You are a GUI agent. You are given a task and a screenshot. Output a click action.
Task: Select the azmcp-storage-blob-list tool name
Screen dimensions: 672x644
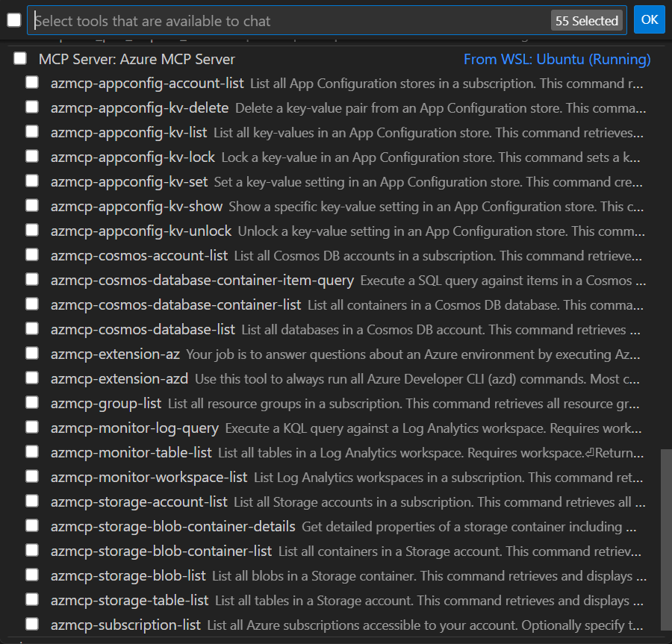click(128, 575)
